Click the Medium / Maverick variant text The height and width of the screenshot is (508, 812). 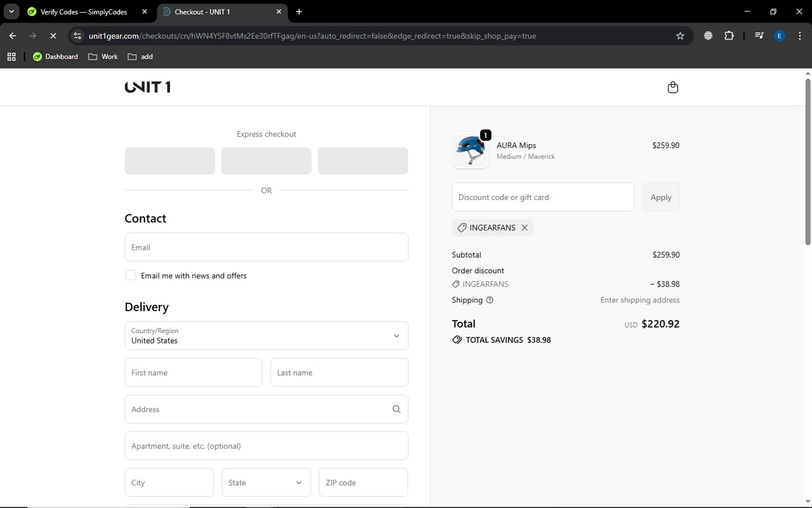pyautogui.click(x=526, y=157)
